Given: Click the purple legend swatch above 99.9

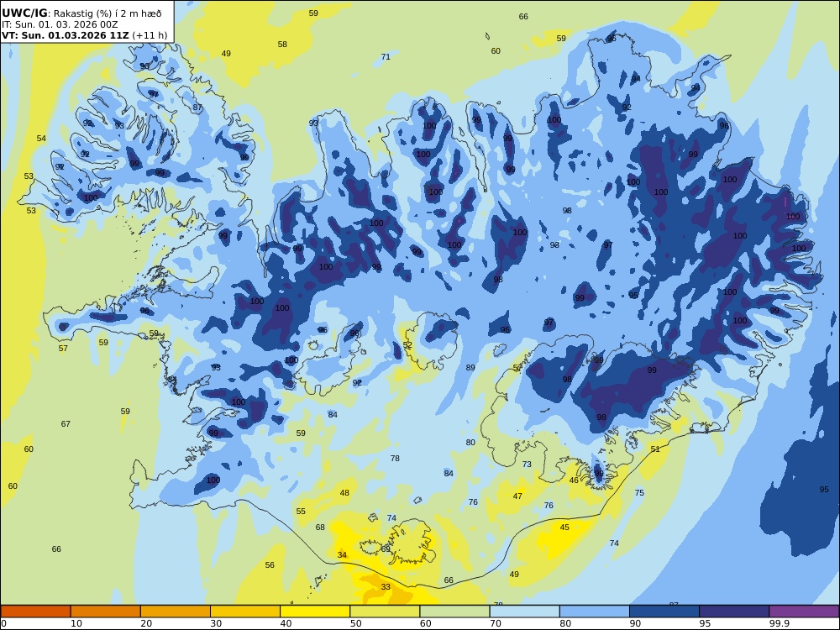Looking at the screenshot, I should [x=804, y=612].
